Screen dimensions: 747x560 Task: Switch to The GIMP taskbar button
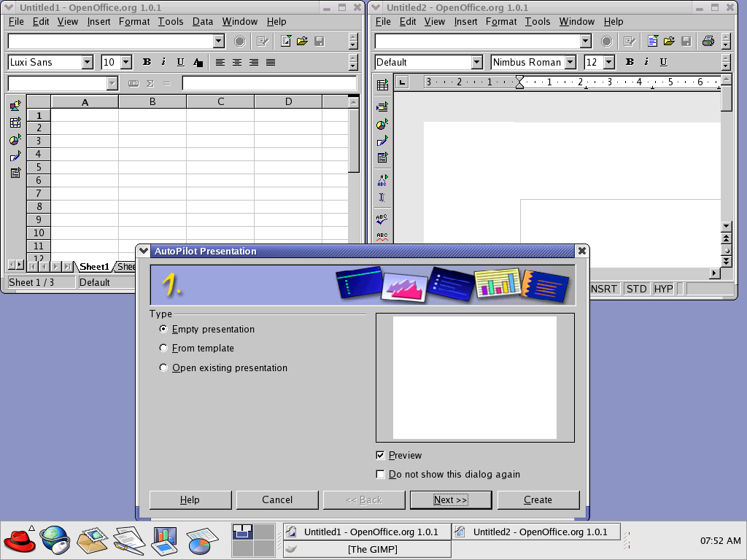[367, 549]
